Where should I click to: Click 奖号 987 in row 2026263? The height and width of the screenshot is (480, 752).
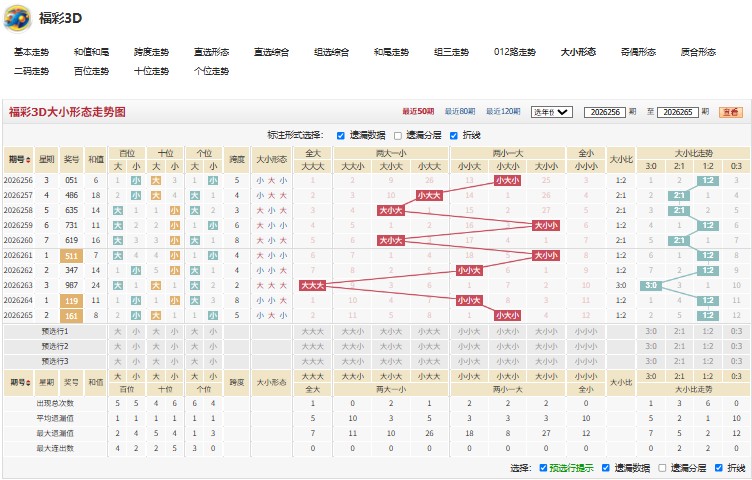point(71,285)
